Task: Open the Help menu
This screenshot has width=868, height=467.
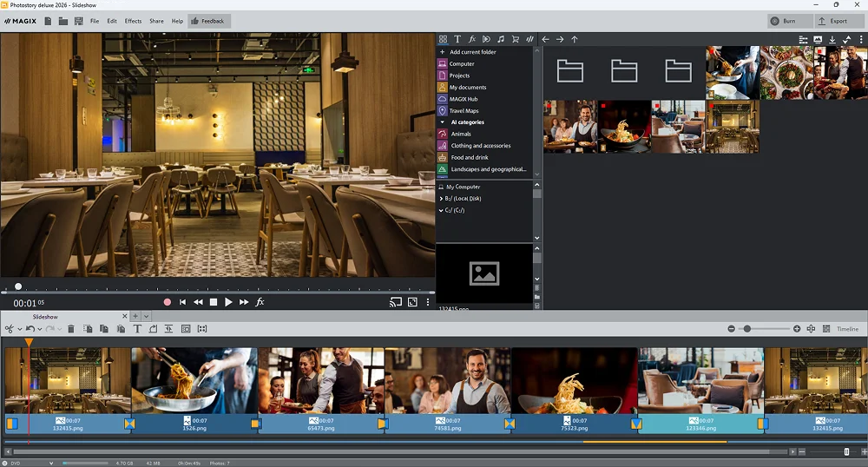Action: click(x=177, y=21)
